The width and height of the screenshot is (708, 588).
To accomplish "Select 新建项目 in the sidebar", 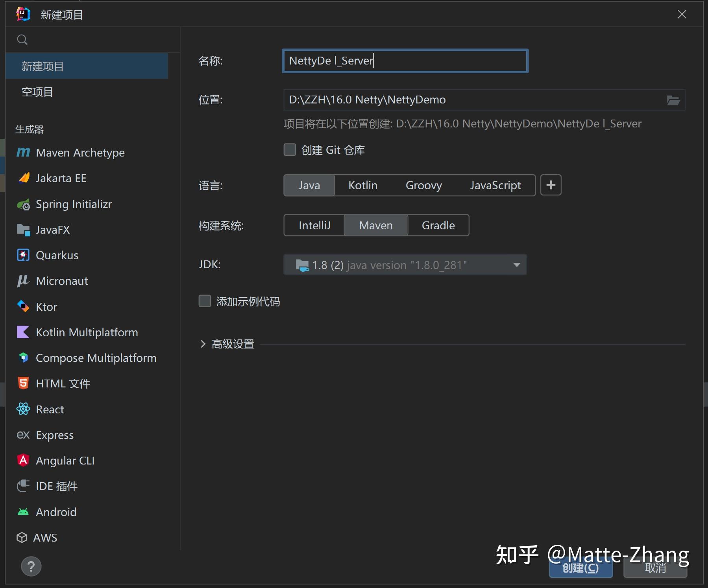I will pos(87,66).
